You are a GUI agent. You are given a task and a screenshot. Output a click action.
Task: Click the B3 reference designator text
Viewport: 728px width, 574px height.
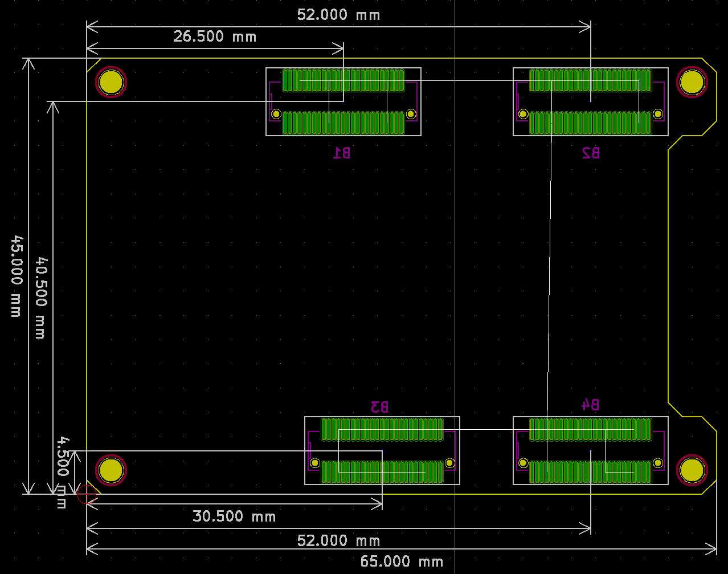coord(380,406)
